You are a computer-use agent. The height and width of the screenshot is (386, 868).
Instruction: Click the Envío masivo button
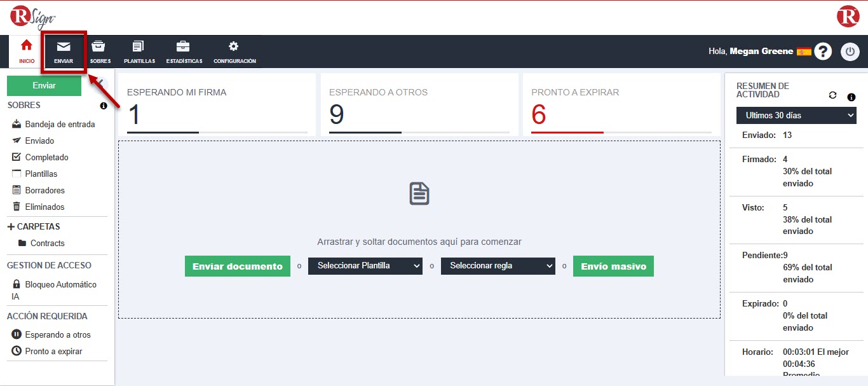pos(613,266)
